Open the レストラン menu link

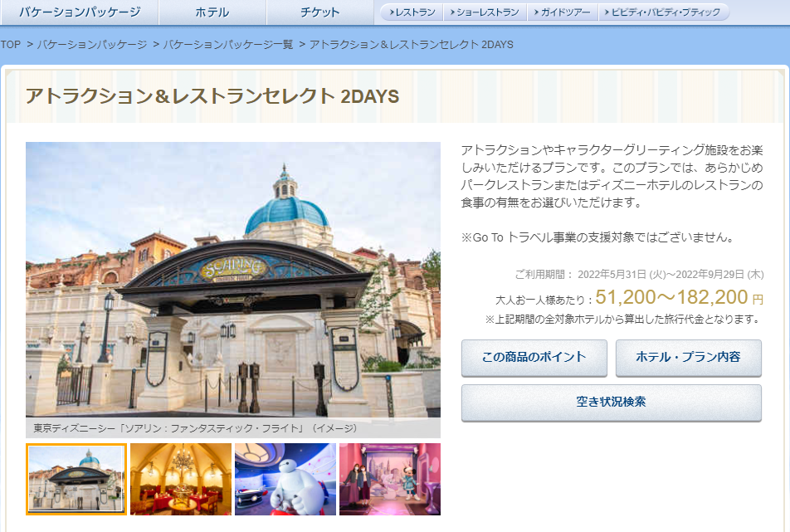pyautogui.click(x=412, y=12)
